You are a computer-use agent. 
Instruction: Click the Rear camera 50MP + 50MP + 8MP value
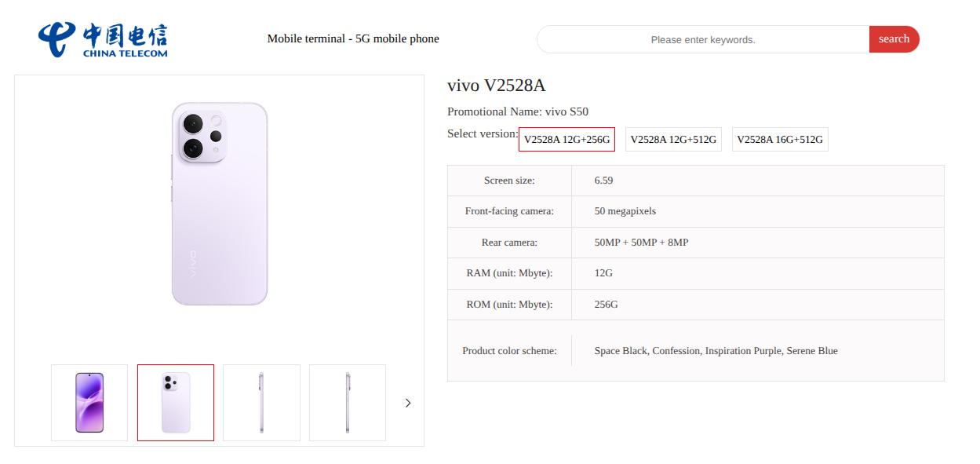(x=641, y=243)
